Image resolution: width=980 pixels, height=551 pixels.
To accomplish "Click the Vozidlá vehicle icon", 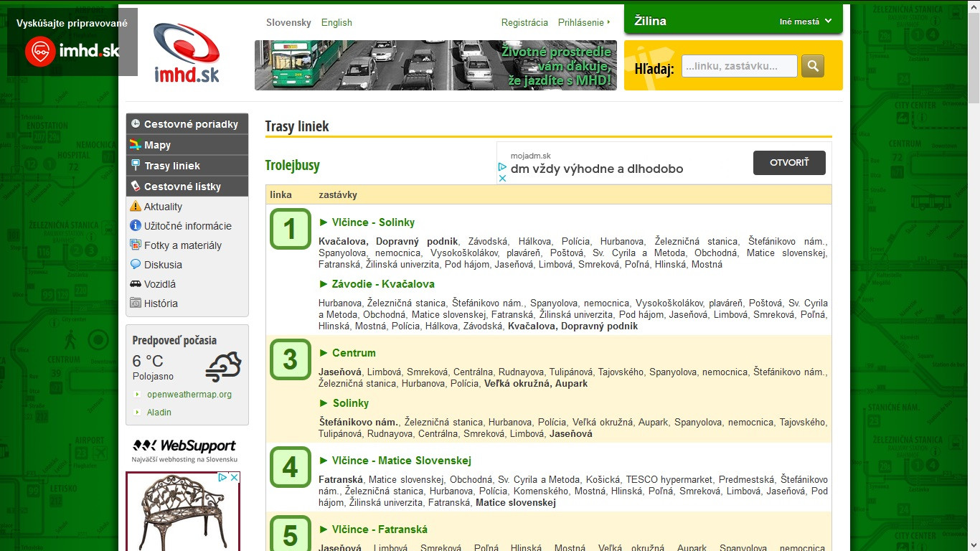I will click(136, 284).
